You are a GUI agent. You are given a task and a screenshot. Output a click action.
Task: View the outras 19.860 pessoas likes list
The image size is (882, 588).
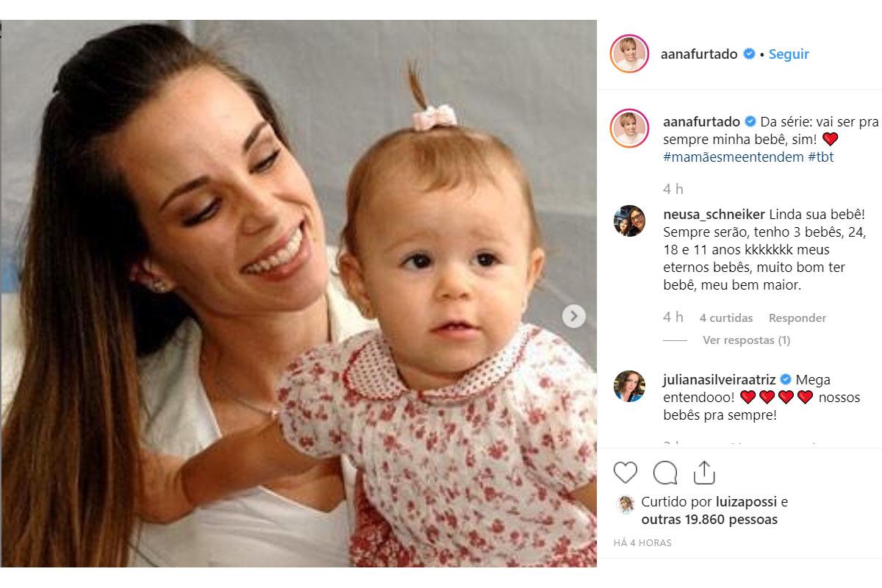[709, 520]
